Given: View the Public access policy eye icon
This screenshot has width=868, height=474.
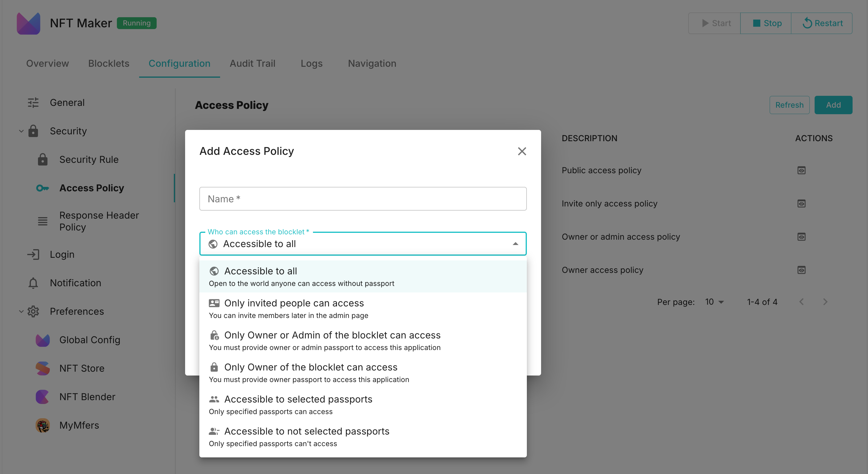Looking at the screenshot, I should (x=801, y=171).
